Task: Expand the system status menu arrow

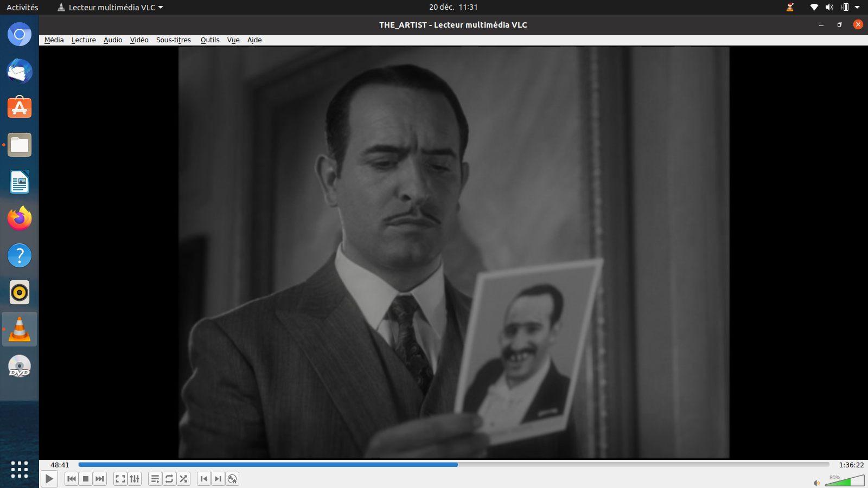Action: pyautogui.click(x=857, y=7)
